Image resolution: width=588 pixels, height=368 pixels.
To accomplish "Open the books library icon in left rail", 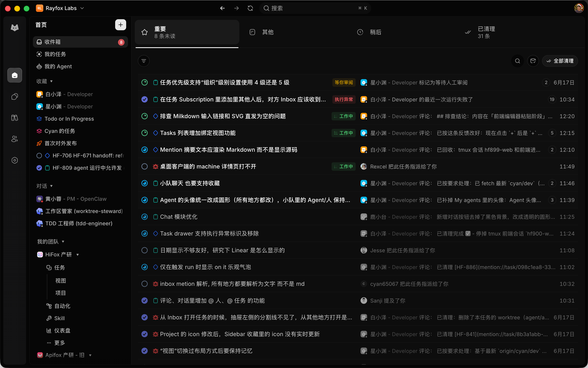I will tap(14, 118).
